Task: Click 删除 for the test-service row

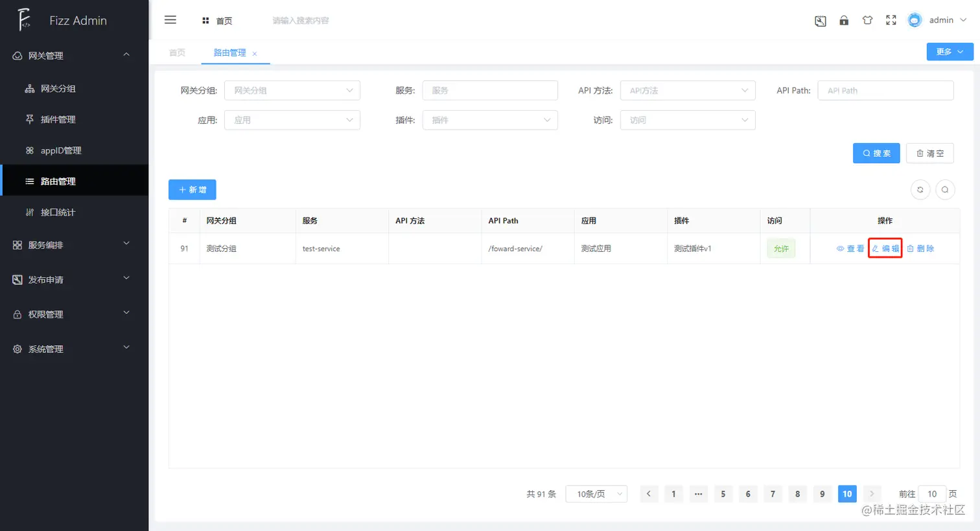Action: click(x=920, y=249)
